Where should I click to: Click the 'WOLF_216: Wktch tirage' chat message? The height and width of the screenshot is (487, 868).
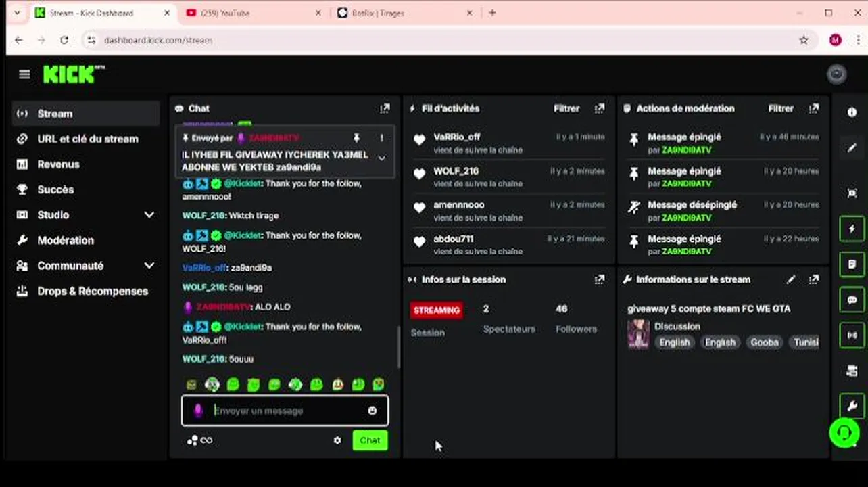pyautogui.click(x=231, y=216)
